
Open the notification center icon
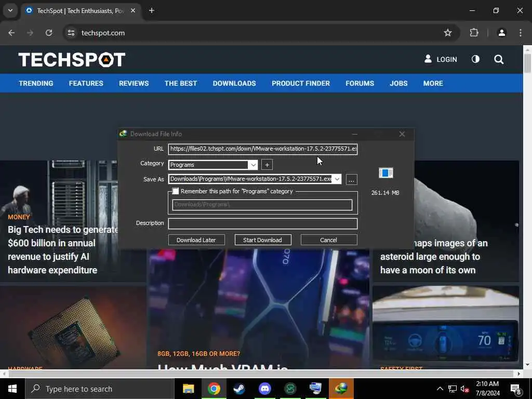[x=515, y=389]
